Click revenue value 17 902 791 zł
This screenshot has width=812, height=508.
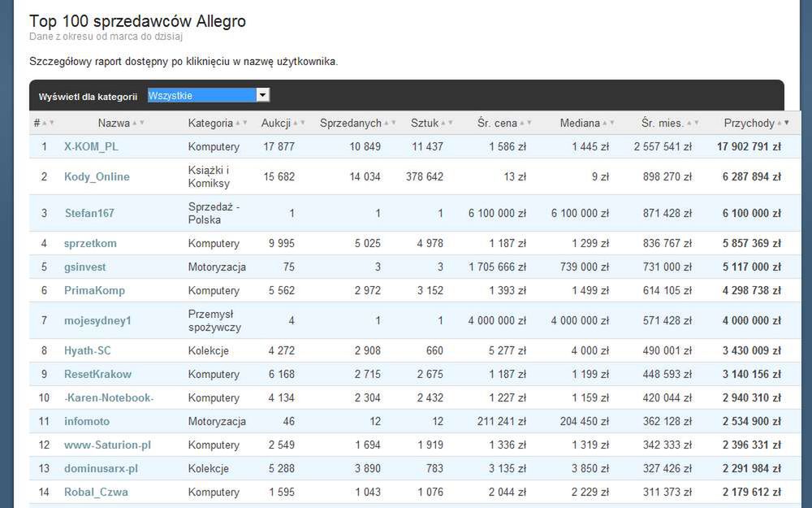(749, 146)
